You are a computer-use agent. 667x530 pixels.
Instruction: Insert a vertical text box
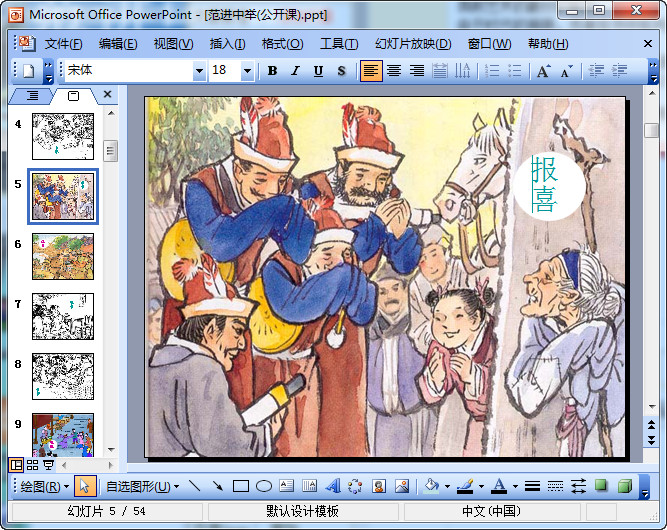[x=310, y=486]
